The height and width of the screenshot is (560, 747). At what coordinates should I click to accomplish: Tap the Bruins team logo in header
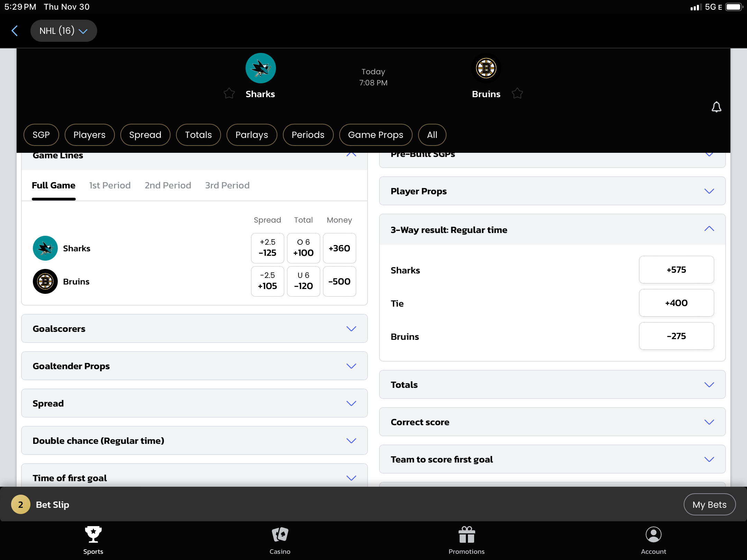[x=486, y=68]
